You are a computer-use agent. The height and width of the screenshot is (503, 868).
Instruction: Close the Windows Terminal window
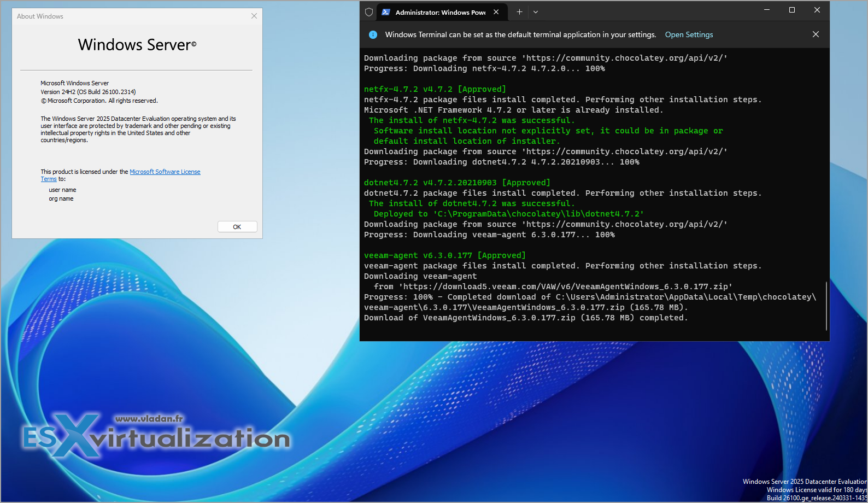coord(817,10)
